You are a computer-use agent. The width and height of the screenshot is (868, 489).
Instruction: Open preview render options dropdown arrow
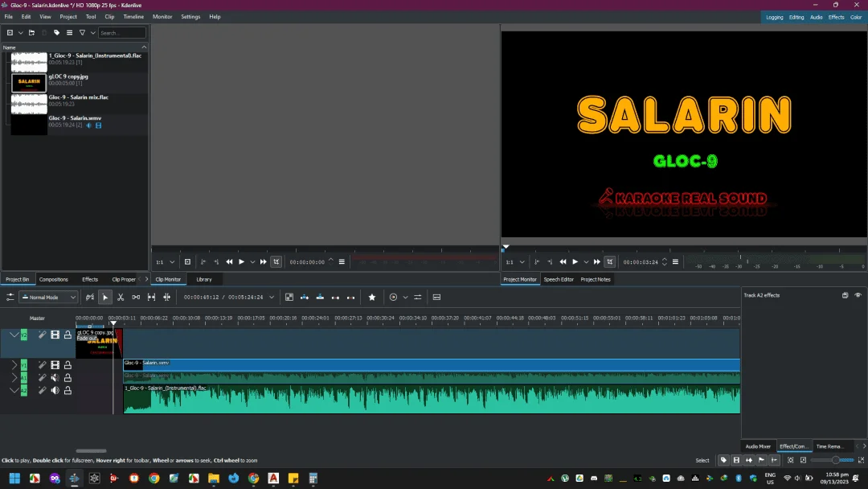pyautogui.click(x=405, y=298)
